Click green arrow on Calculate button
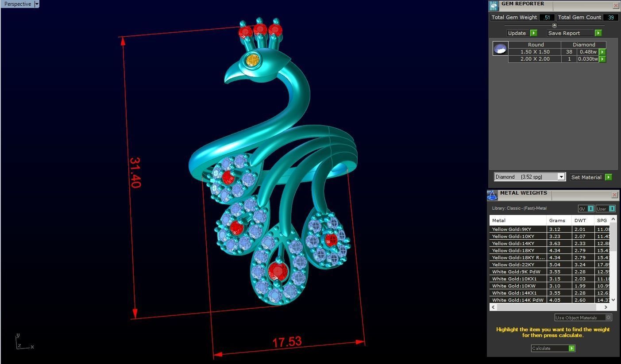The image size is (621, 364). [x=571, y=348]
